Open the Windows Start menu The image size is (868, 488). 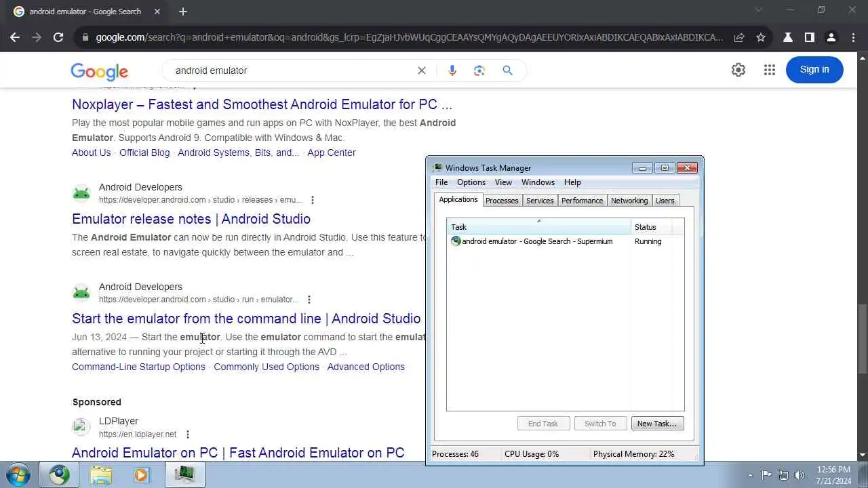[17, 474]
